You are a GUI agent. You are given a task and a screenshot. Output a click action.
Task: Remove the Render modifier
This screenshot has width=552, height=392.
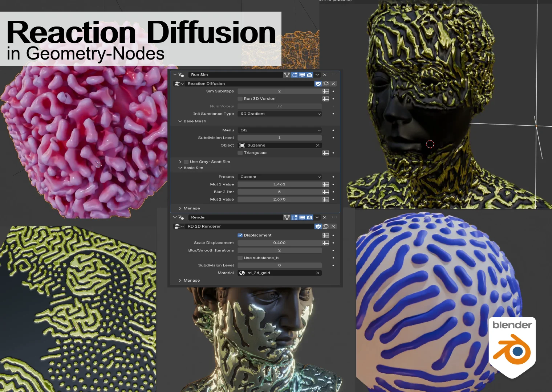[x=325, y=217]
